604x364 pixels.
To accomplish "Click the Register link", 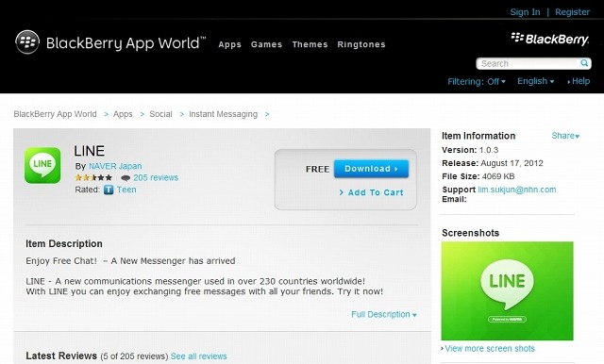I will (572, 12).
